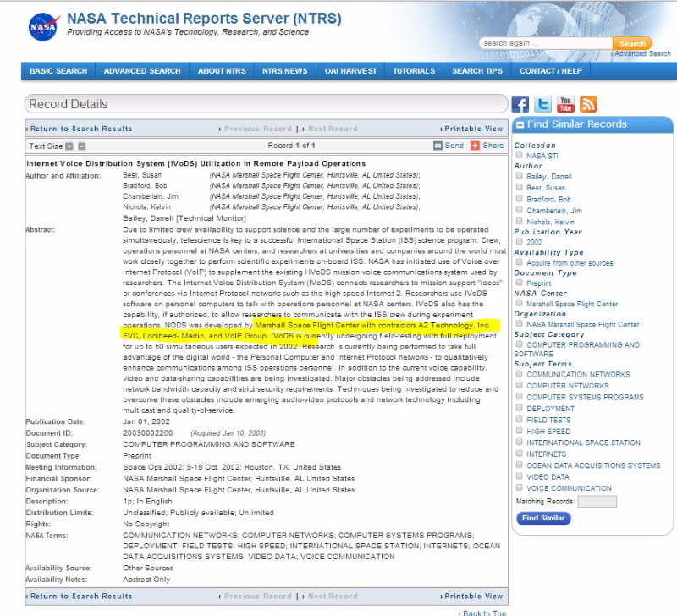Click the orange Search button
The width and height of the screenshot is (677, 616).
(x=632, y=43)
